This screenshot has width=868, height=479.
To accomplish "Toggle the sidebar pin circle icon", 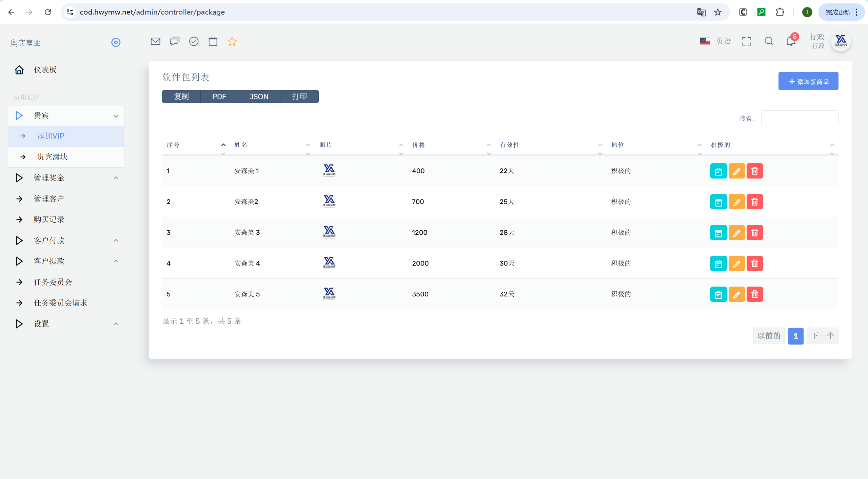I will coord(116,42).
